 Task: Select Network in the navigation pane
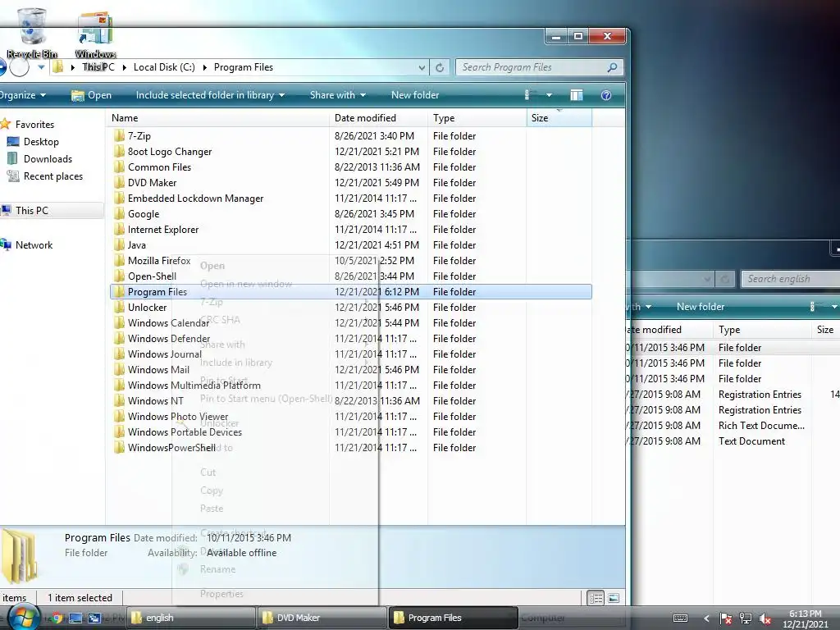(x=34, y=245)
